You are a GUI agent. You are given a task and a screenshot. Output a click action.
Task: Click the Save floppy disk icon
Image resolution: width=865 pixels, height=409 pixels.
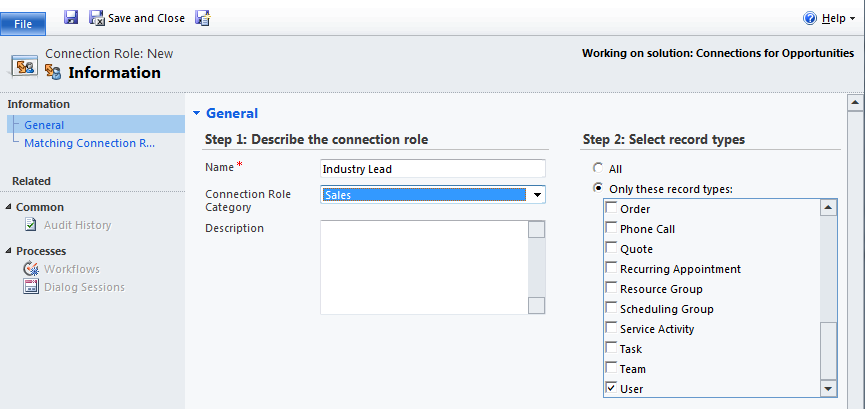[71, 17]
